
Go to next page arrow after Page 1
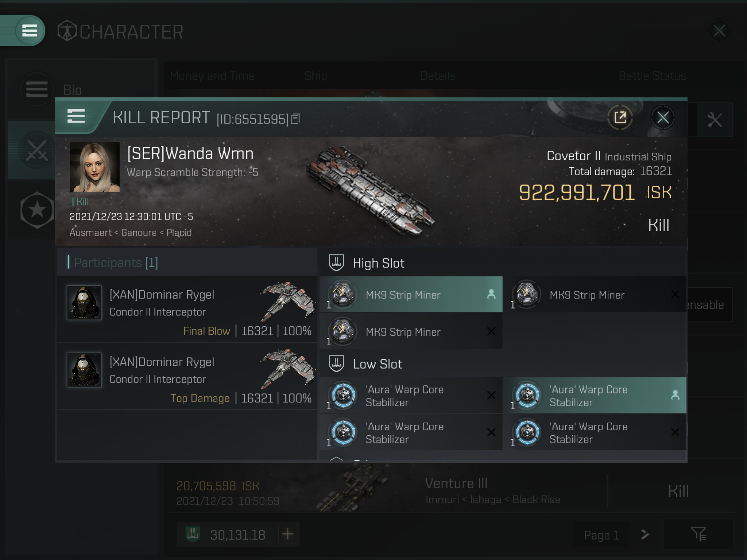click(645, 534)
